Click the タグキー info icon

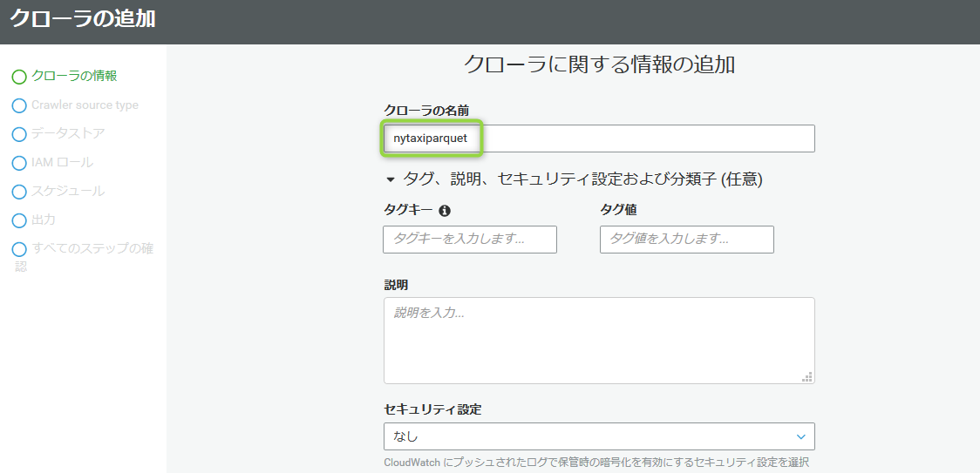pyautogui.click(x=445, y=211)
